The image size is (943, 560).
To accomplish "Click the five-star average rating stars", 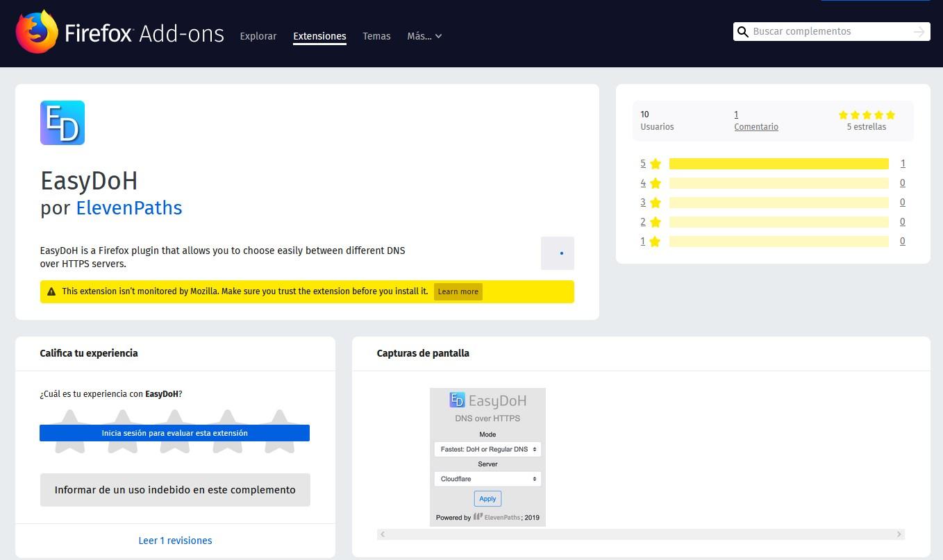I will pos(867,115).
